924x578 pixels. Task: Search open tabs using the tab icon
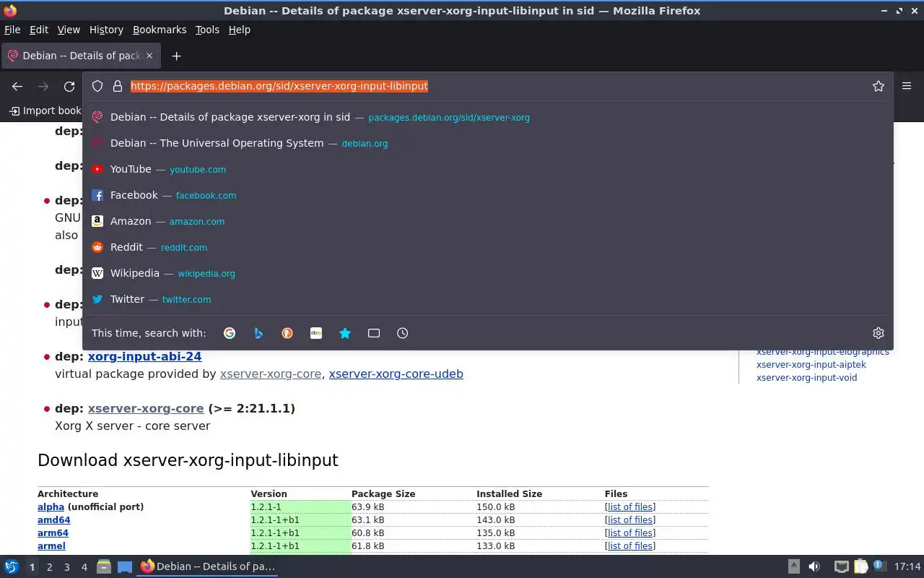click(374, 333)
